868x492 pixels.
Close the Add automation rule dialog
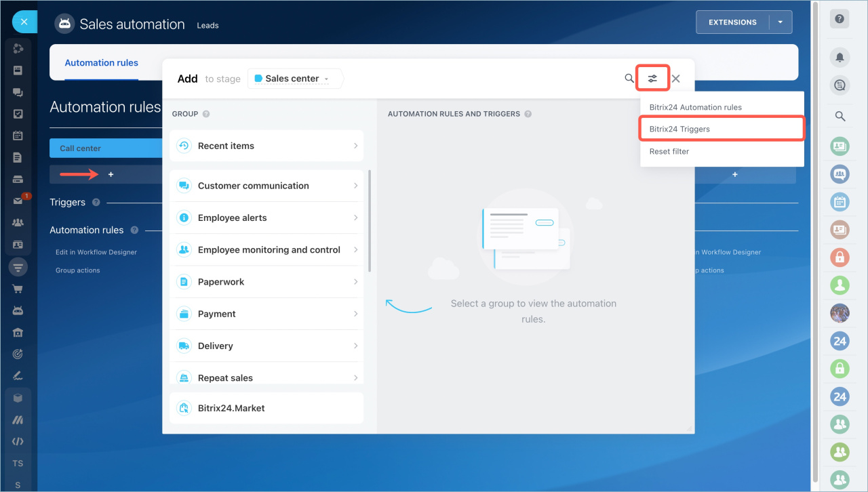676,79
